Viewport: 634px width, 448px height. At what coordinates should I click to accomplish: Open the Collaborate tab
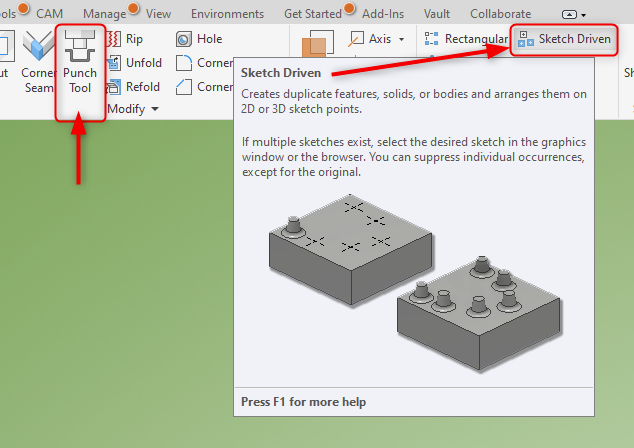click(x=501, y=14)
